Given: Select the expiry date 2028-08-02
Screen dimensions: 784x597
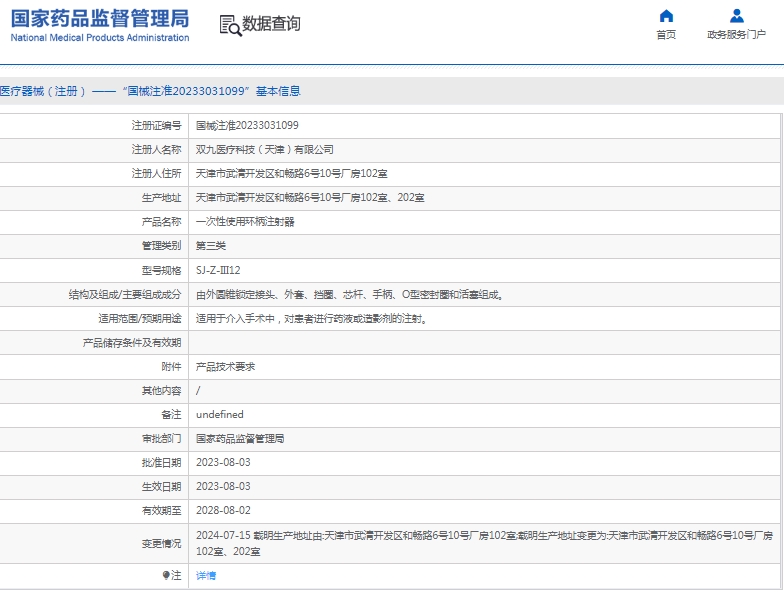Looking at the screenshot, I should click(223, 510).
